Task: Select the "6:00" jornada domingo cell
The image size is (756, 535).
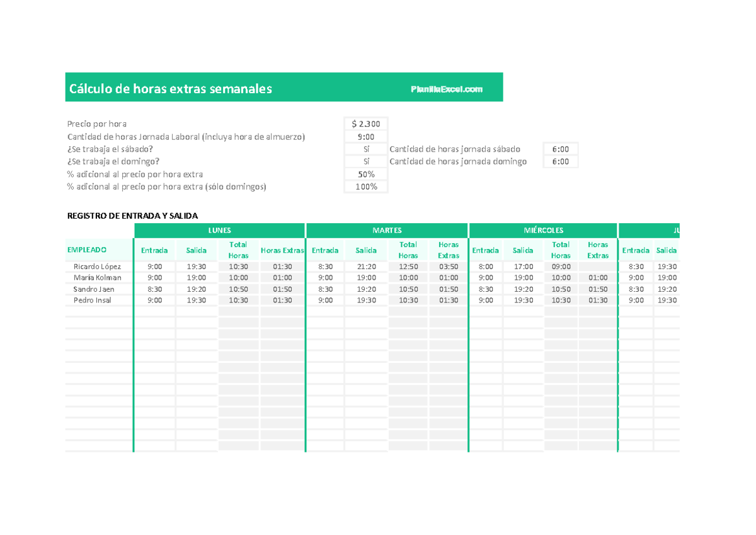Action: pos(559,161)
